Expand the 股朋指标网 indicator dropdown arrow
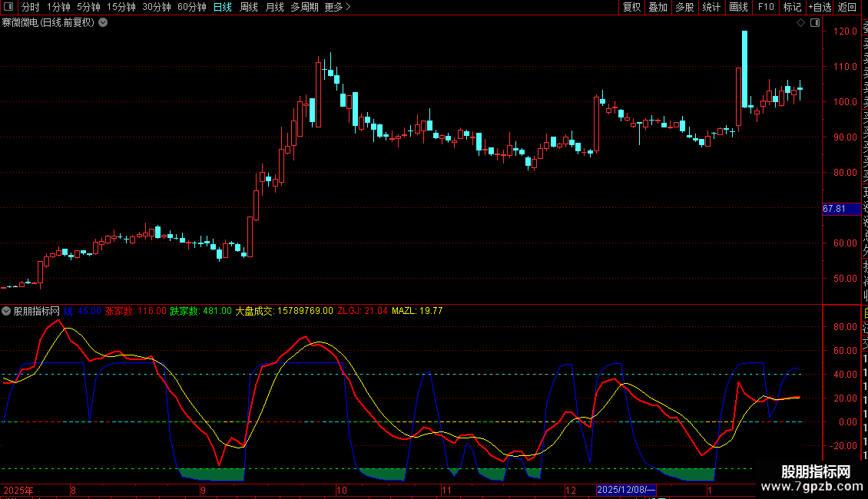This screenshot has height=499, width=868. point(7,311)
